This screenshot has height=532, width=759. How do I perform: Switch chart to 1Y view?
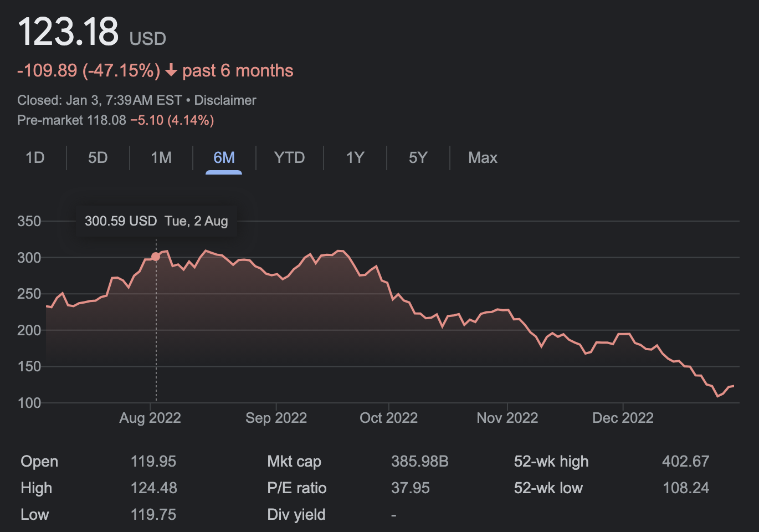coord(355,158)
